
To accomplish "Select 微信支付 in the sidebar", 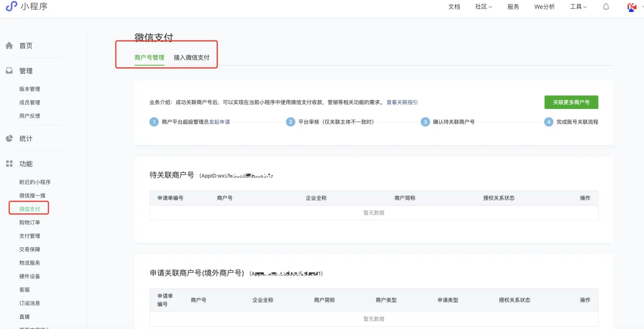I will (30, 209).
